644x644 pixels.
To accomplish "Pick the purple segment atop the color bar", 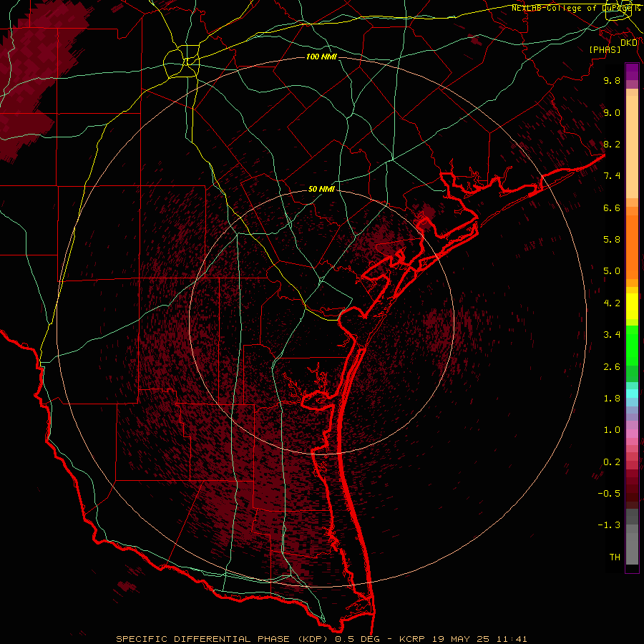I will tap(632, 72).
